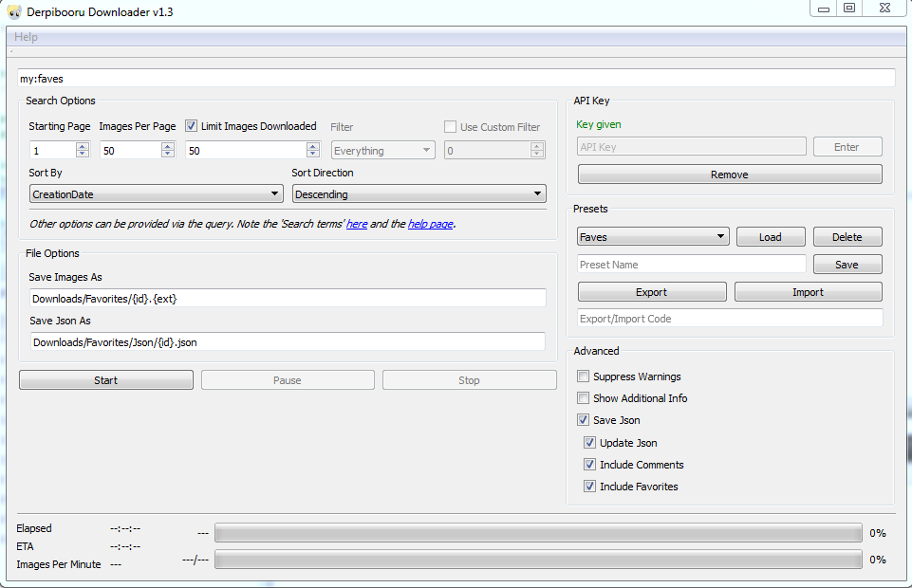Import a preset from code
This screenshot has width=912, height=588.
[808, 292]
